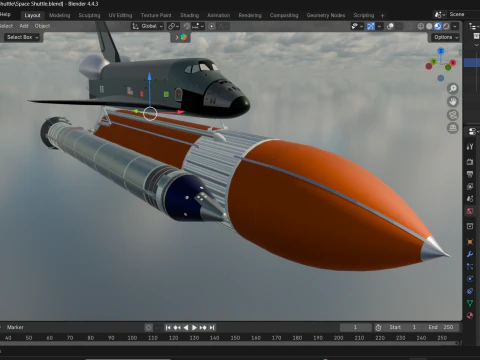Open the Add menu
Viewport: 480px width, 360px height.
[24, 26]
